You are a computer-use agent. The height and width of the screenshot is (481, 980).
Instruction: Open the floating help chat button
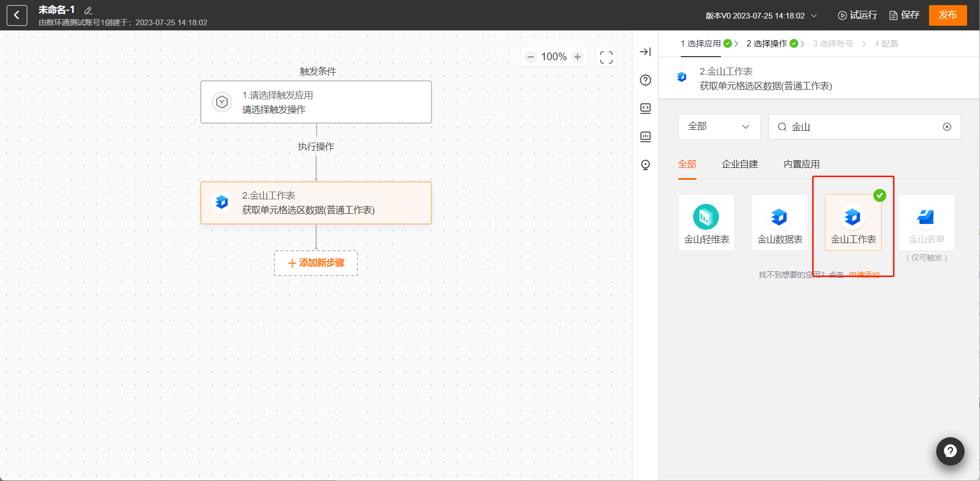click(950, 451)
